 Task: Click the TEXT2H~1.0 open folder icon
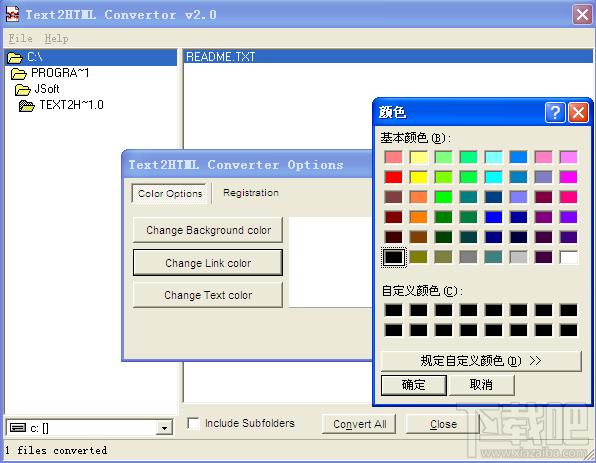point(27,106)
